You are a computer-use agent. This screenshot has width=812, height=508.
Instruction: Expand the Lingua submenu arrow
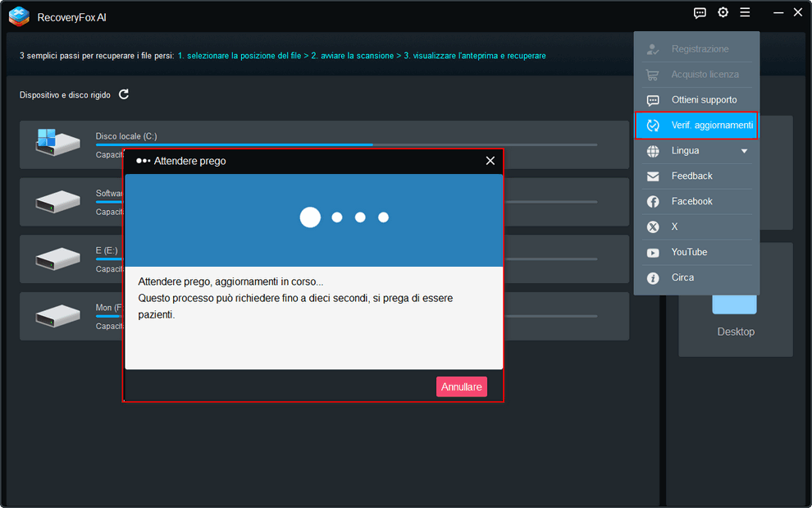coord(744,151)
